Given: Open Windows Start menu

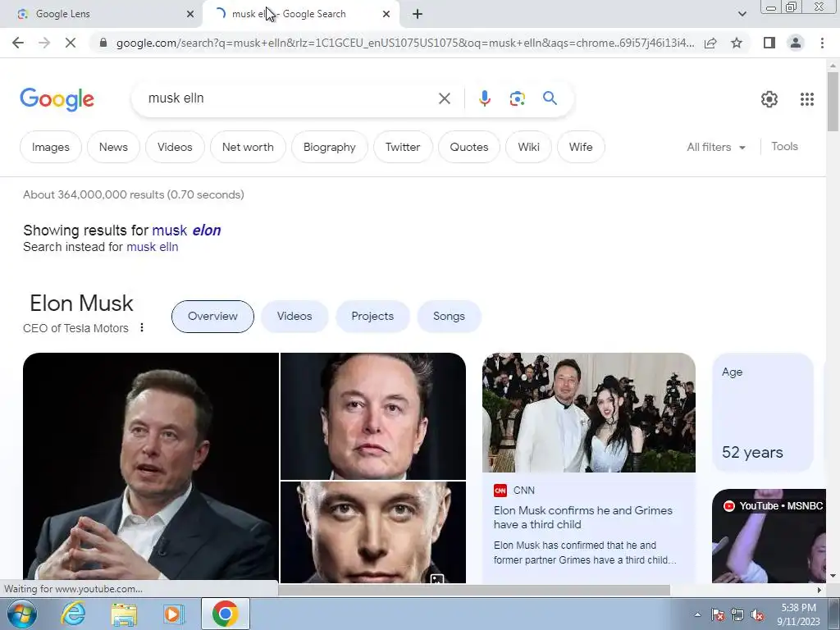Looking at the screenshot, I should pyautogui.click(x=22, y=614).
